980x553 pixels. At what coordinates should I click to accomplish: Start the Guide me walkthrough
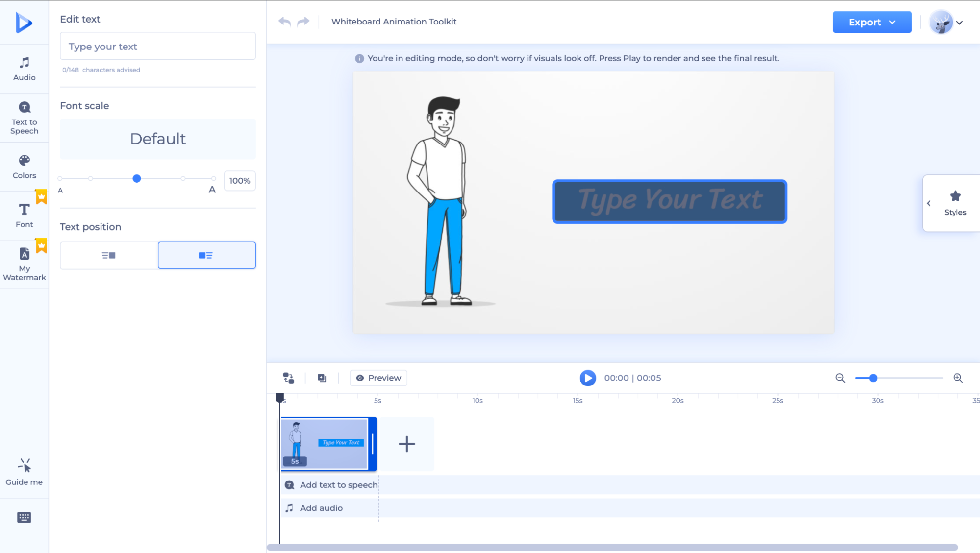pyautogui.click(x=24, y=472)
